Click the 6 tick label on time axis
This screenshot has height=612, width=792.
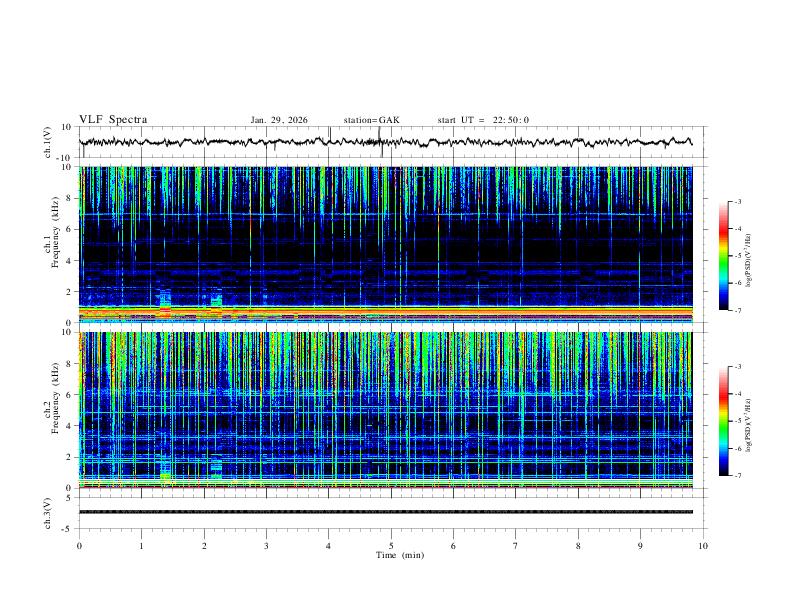453,546
